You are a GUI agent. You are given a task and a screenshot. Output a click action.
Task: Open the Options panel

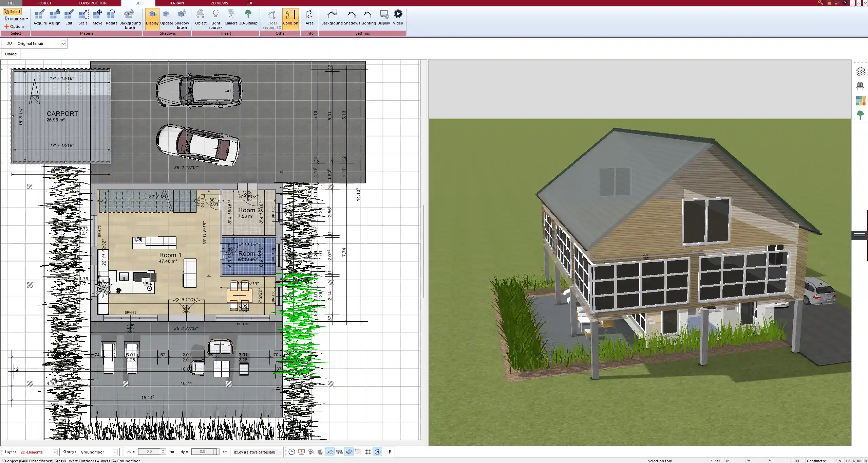coord(15,26)
